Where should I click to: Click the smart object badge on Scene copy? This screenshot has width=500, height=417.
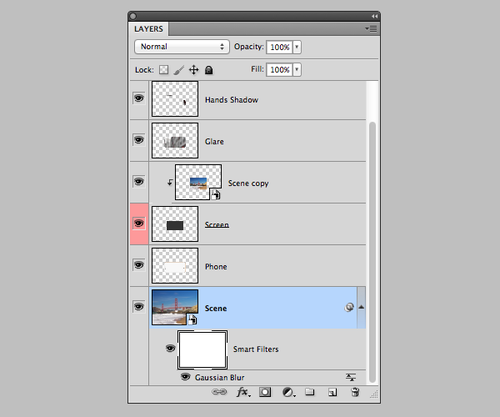coord(216,194)
